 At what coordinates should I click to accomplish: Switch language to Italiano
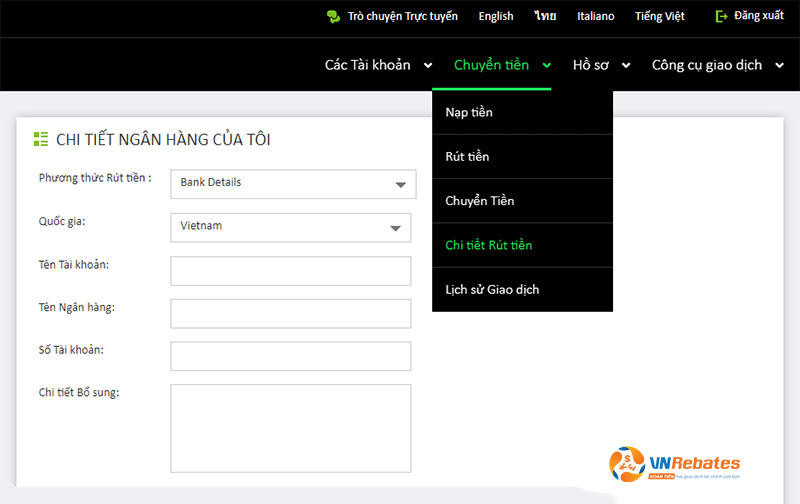595,16
